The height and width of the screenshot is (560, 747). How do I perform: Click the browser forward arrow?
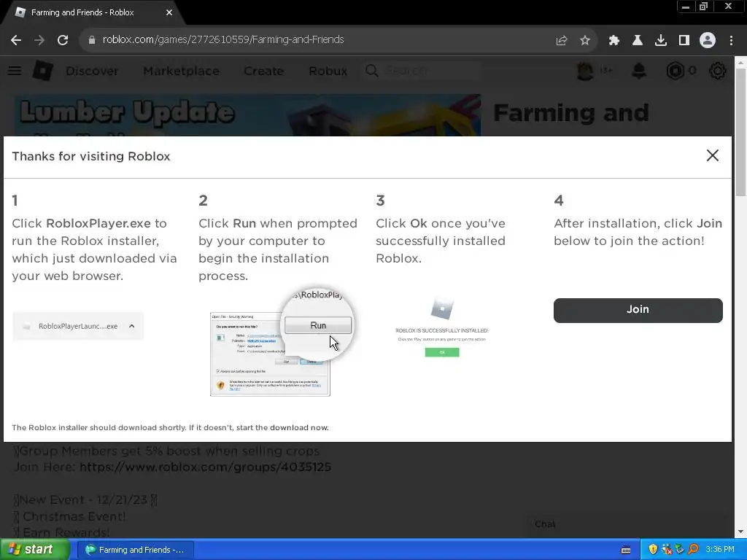(39, 40)
